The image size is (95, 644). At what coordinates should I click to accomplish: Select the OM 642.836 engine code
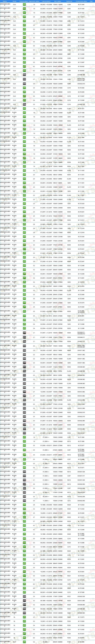coord(81,488)
